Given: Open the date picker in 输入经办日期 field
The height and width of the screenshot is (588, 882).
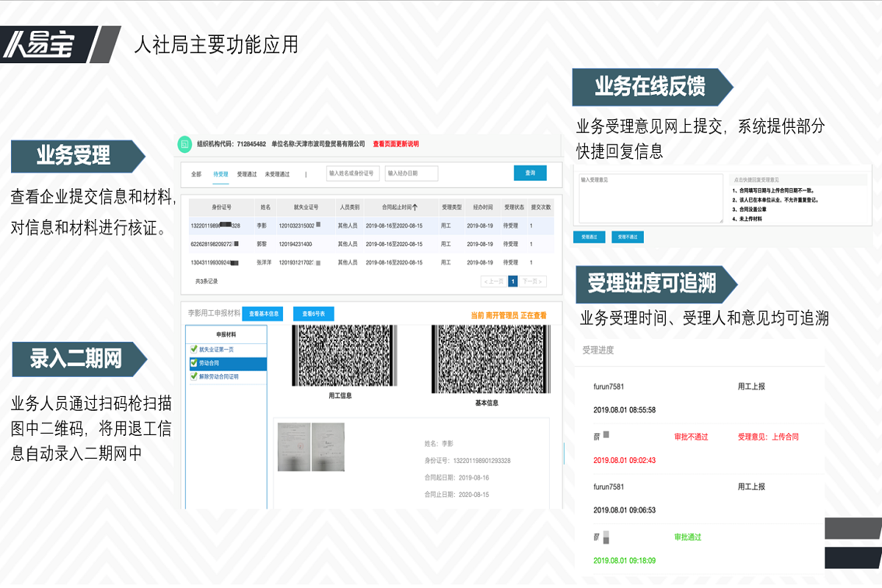Looking at the screenshot, I should pyautogui.click(x=412, y=173).
